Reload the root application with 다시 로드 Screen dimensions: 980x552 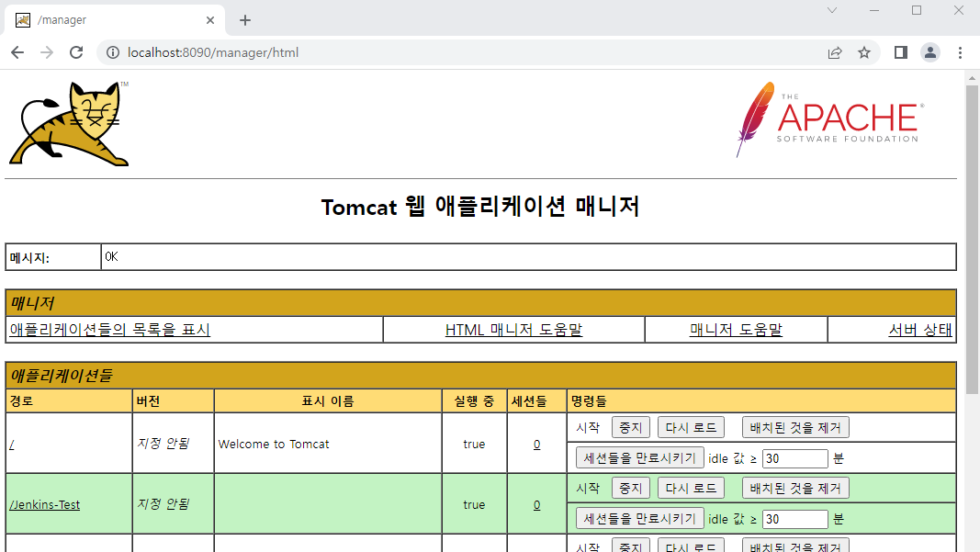(691, 428)
